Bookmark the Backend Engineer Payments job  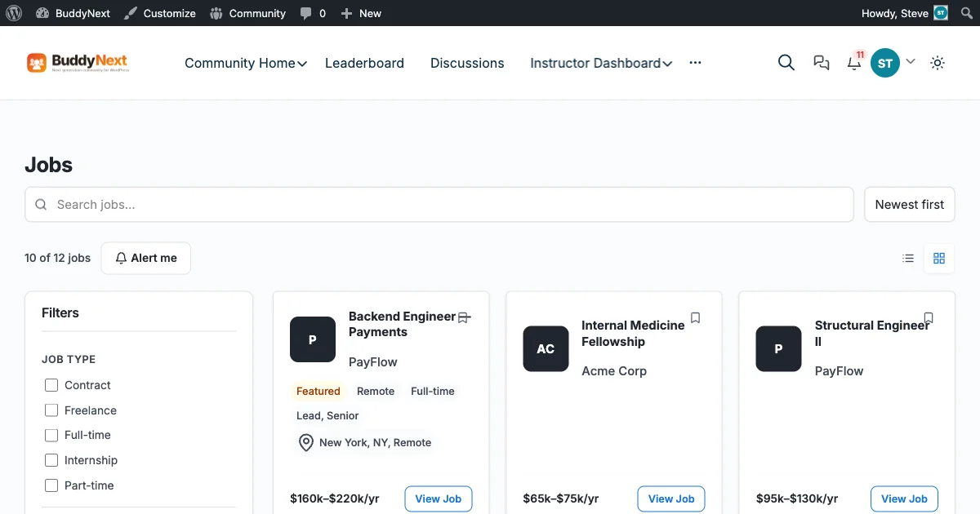click(464, 317)
